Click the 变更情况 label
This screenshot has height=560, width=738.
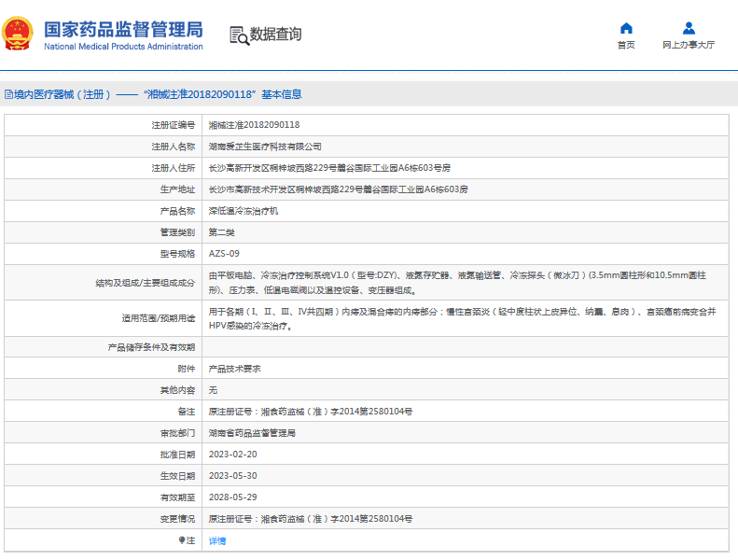tap(177, 519)
